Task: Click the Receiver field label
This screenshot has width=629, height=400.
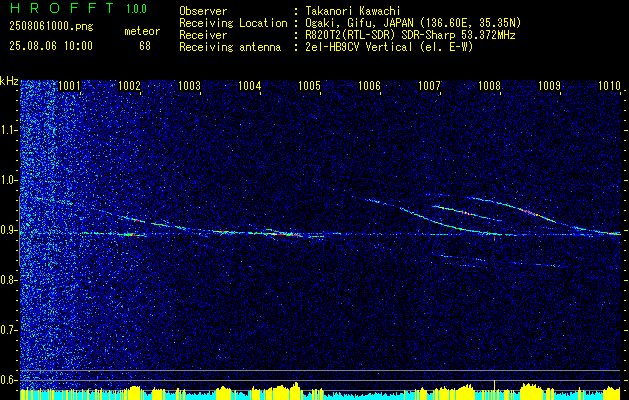Action: [x=203, y=35]
